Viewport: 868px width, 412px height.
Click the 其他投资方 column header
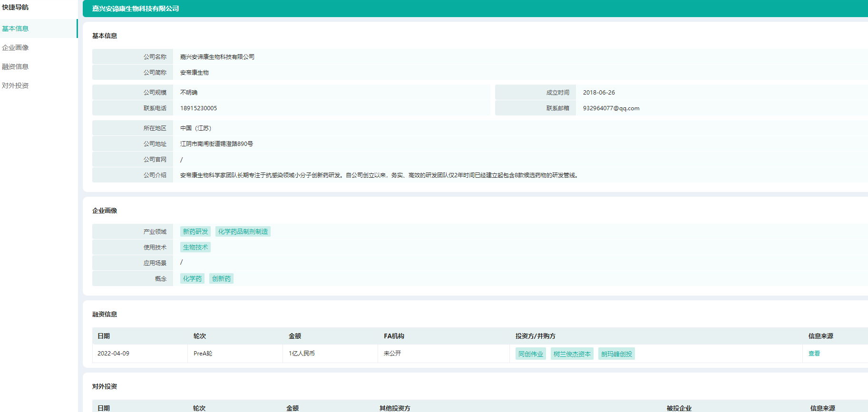[395, 408]
